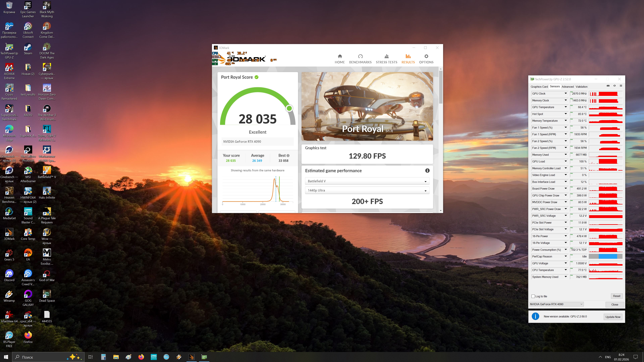Enable the Log to file checkbox
This screenshot has width=644, height=362.
pyautogui.click(x=533, y=296)
